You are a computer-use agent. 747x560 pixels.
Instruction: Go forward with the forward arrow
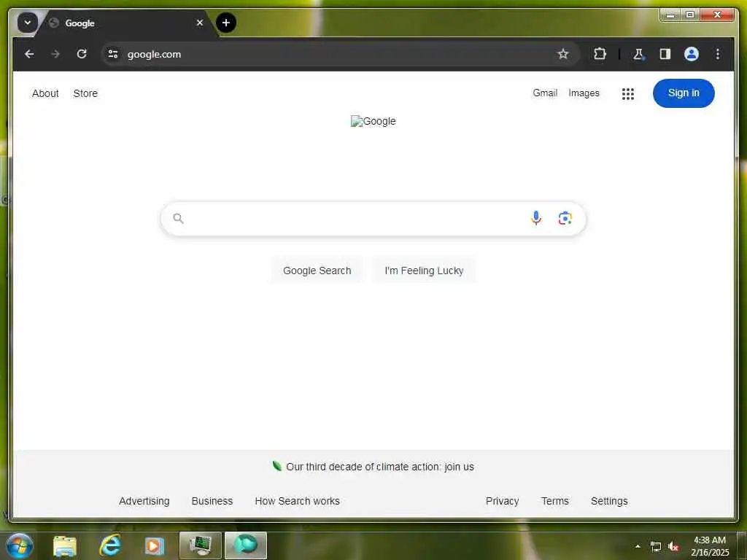[x=55, y=54]
